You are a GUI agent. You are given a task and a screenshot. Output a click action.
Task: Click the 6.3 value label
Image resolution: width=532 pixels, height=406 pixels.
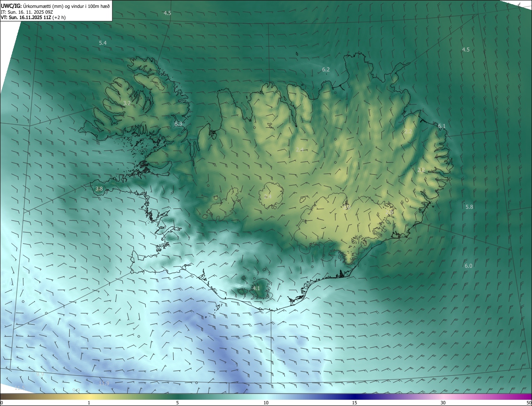(178, 124)
